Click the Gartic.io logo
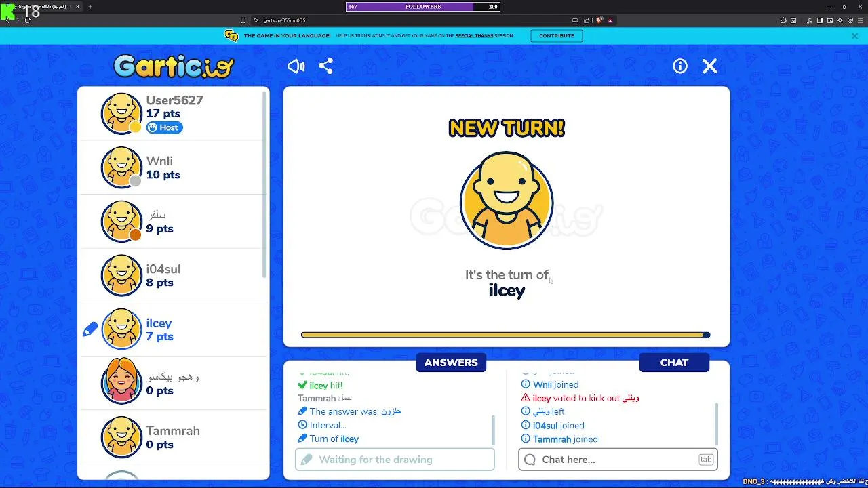The image size is (868, 488). pyautogui.click(x=174, y=66)
